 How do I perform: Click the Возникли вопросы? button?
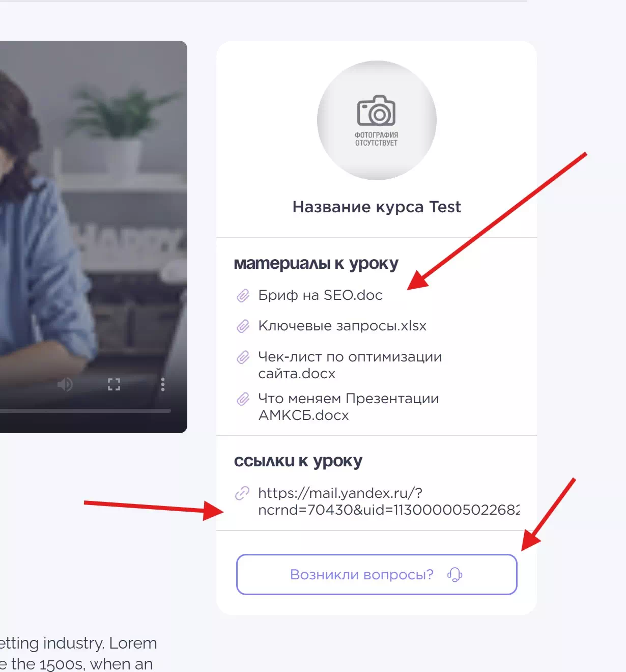pos(377,574)
